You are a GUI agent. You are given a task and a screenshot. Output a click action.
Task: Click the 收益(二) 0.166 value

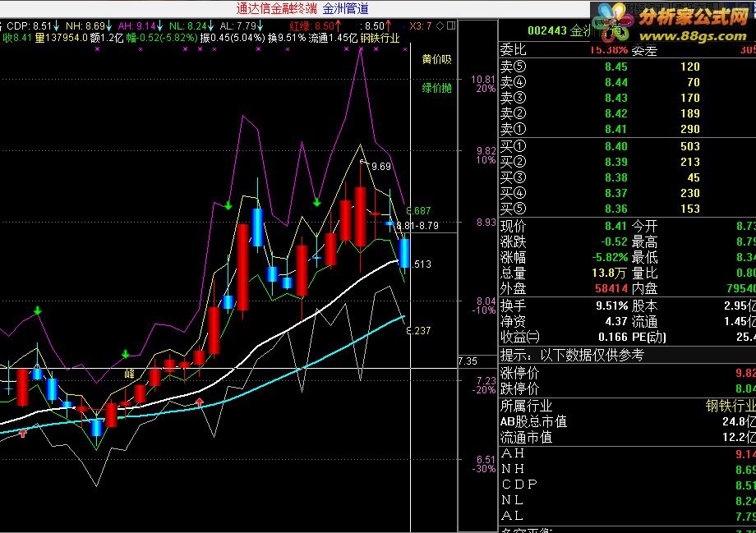(612, 337)
